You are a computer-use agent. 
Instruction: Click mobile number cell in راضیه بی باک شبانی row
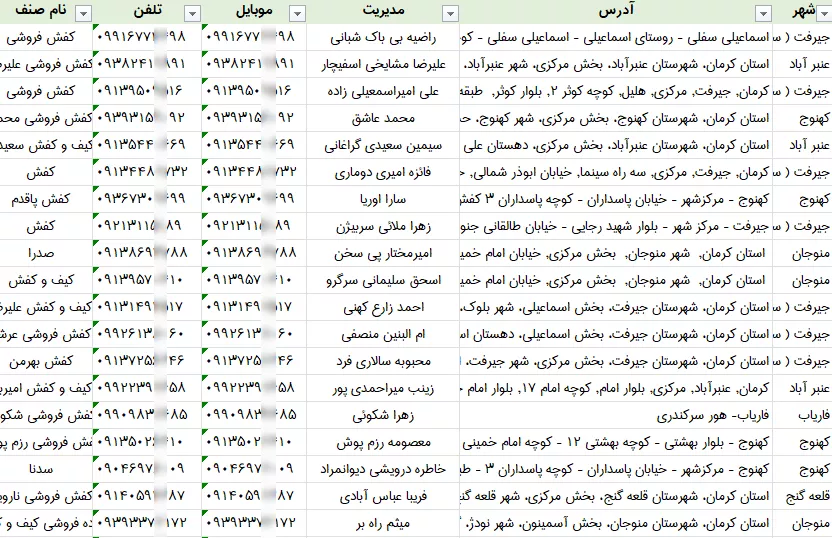[x=254, y=37]
